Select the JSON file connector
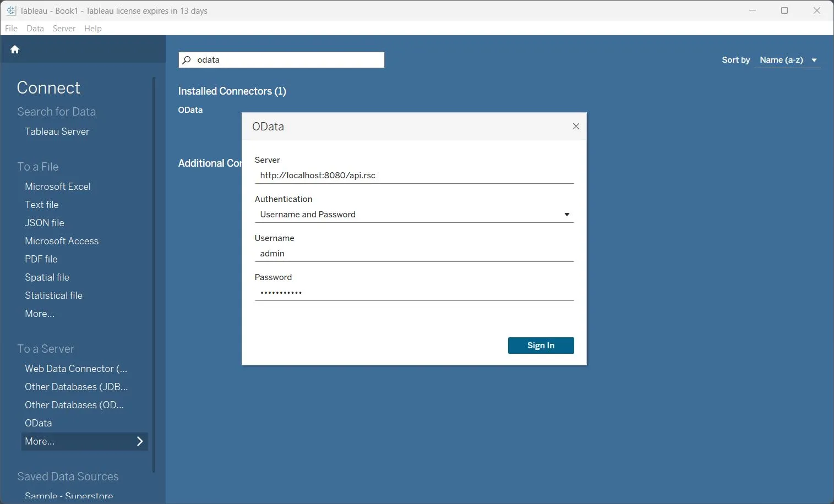 [44, 222]
